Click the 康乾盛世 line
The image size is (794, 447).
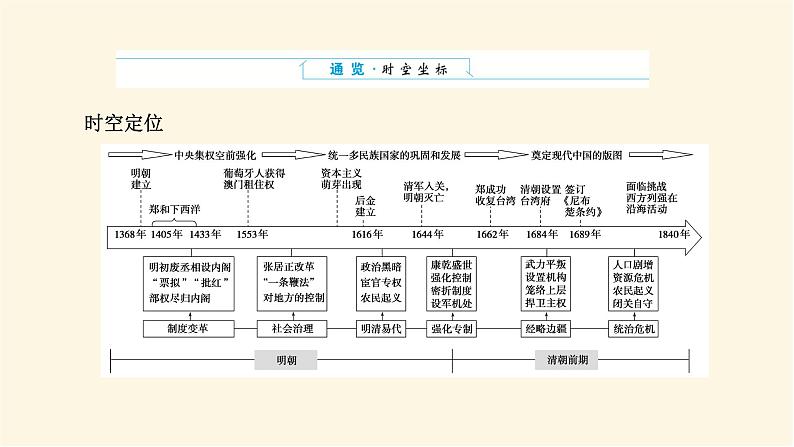(x=451, y=265)
